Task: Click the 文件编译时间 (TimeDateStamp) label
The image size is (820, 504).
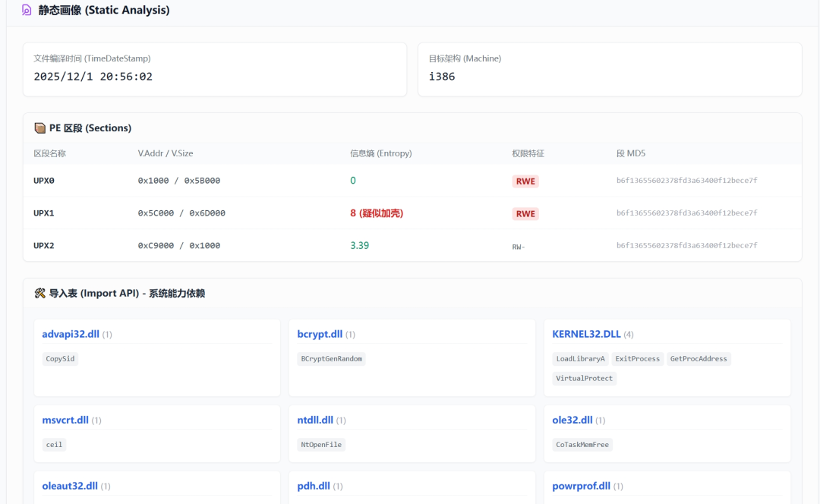Action: click(x=92, y=58)
